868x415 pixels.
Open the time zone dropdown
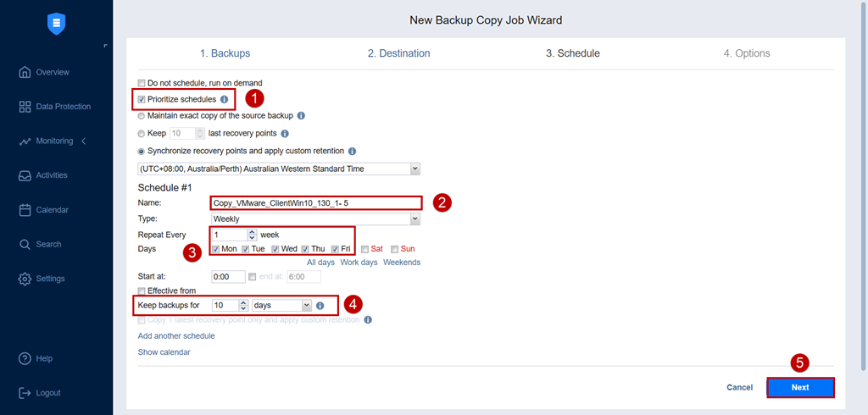415,169
